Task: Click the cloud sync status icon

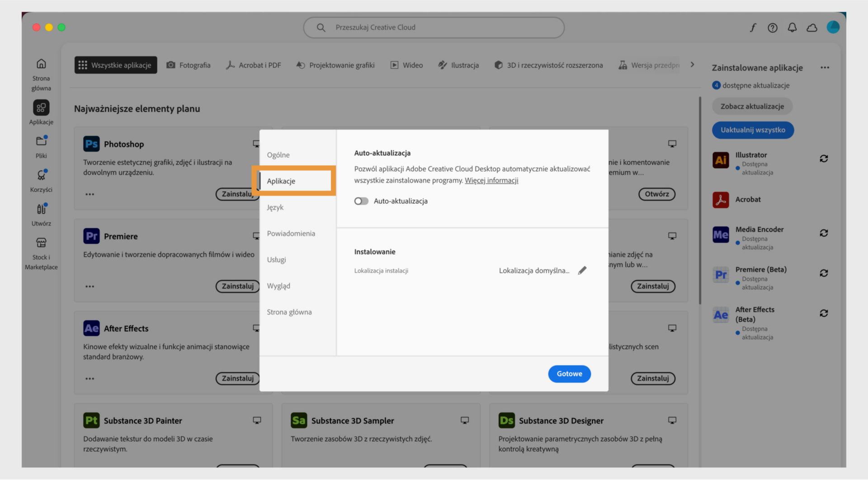Action: 812,28
